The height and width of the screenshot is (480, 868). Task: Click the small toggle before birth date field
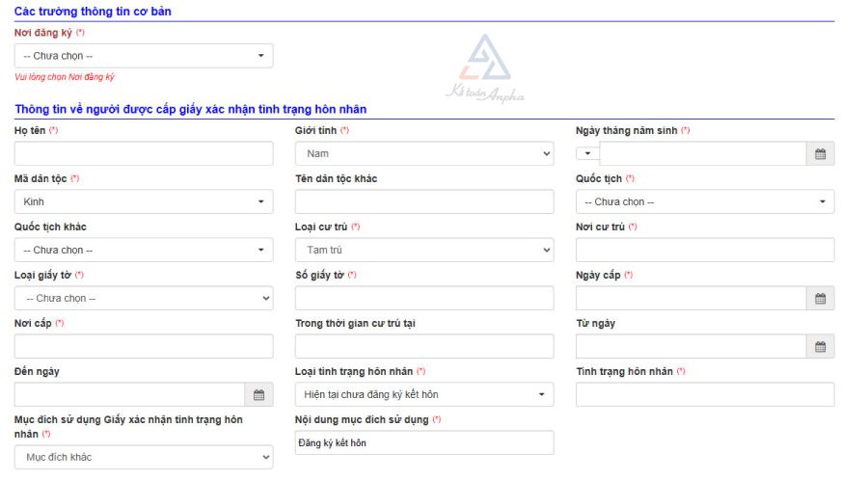tap(586, 154)
